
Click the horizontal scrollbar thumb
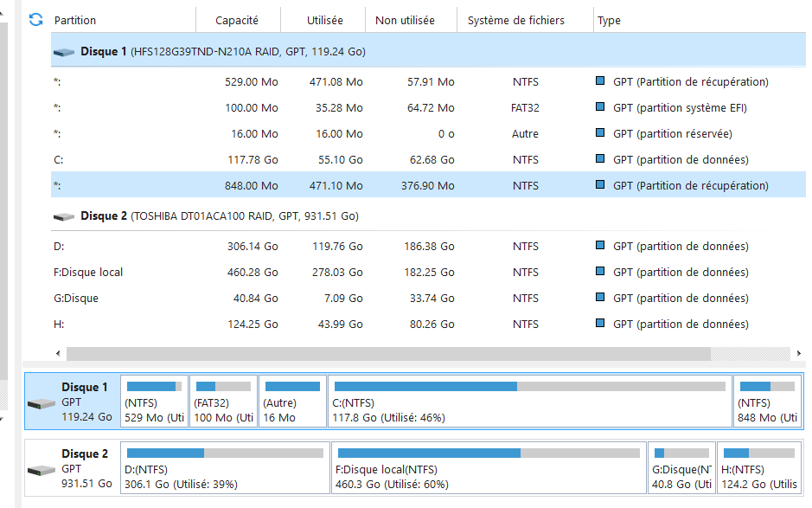pos(388,354)
